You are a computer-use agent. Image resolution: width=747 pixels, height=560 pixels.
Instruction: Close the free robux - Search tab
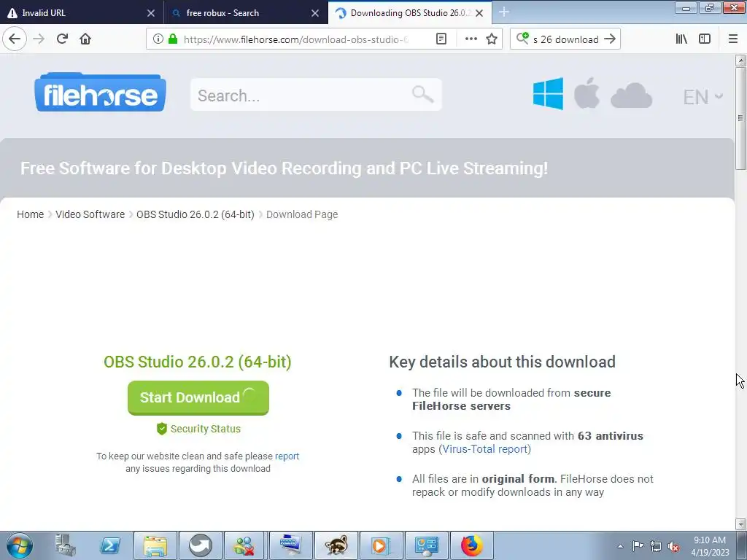(x=315, y=13)
